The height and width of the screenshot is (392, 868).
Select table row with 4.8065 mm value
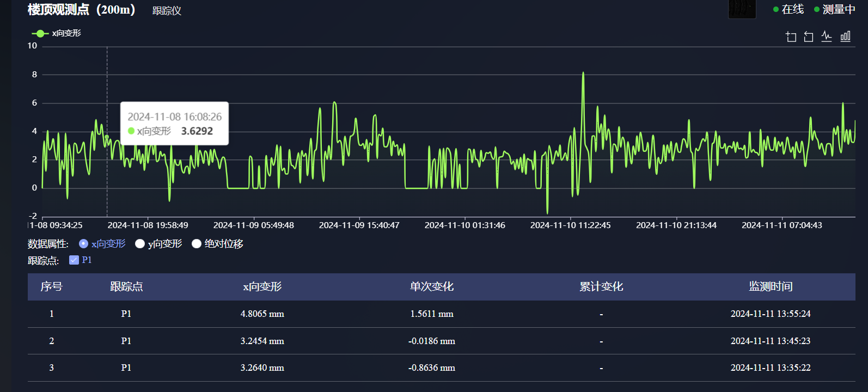point(262,314)
